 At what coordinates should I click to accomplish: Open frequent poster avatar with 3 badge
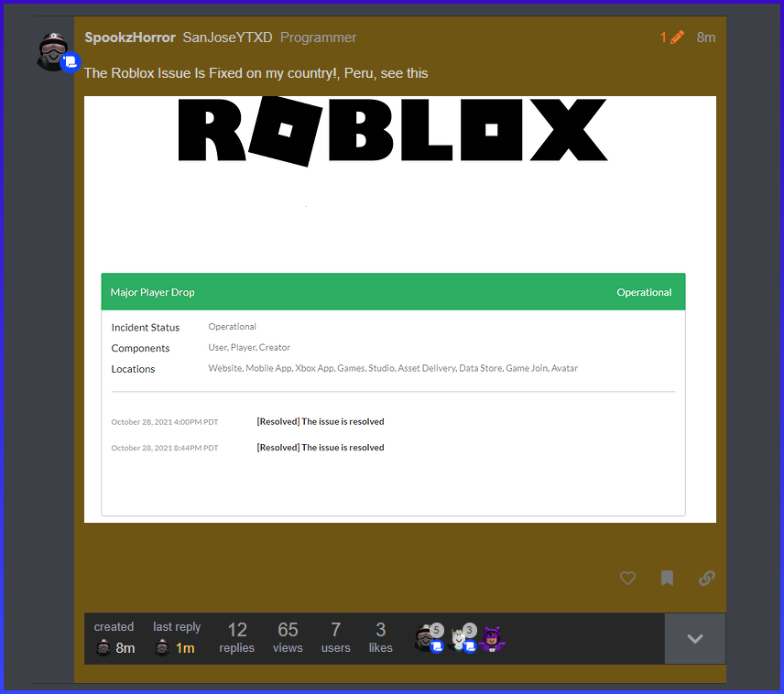[x=461, y=638]
